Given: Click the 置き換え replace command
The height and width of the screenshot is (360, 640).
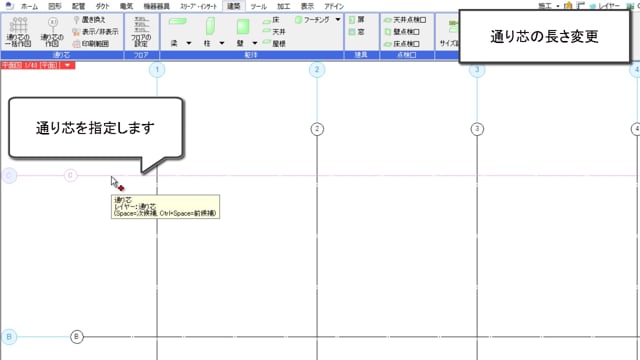Looking at the screenshot, I should pos(89,20).
